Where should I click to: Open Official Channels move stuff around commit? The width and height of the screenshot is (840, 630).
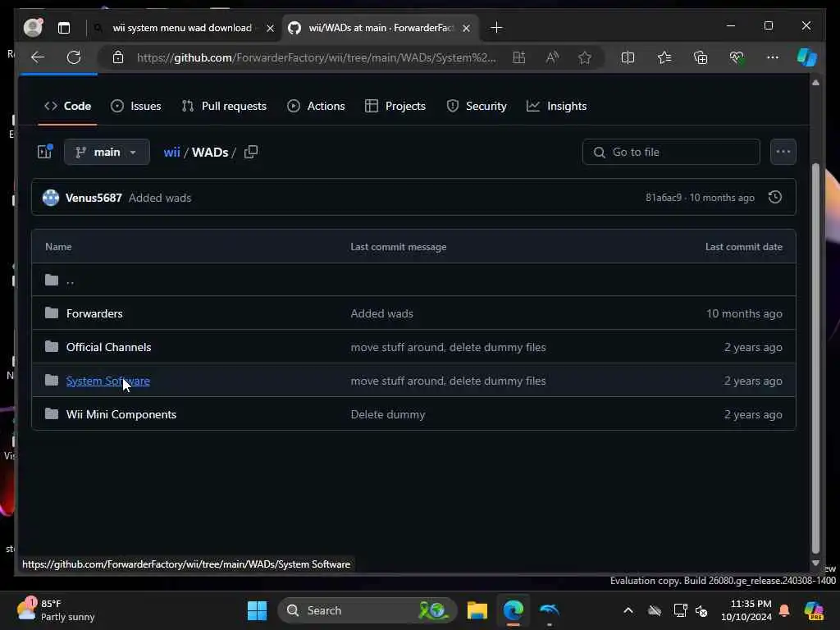pyautogui.click(x=449, y=347)
